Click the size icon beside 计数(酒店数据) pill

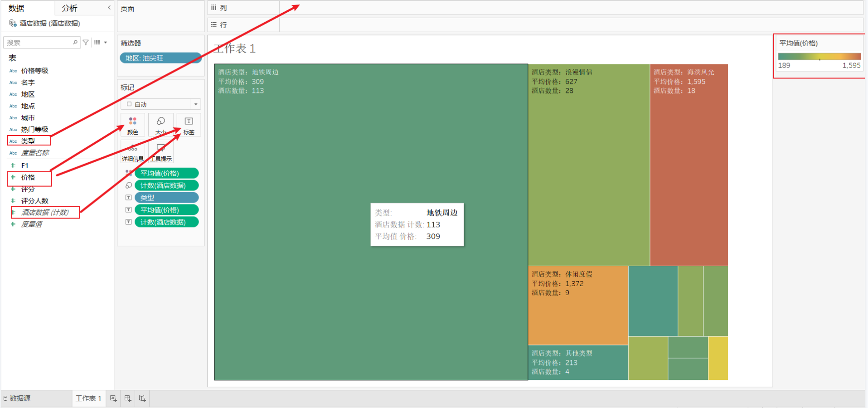pyautogui.click(x=129, y=185)
